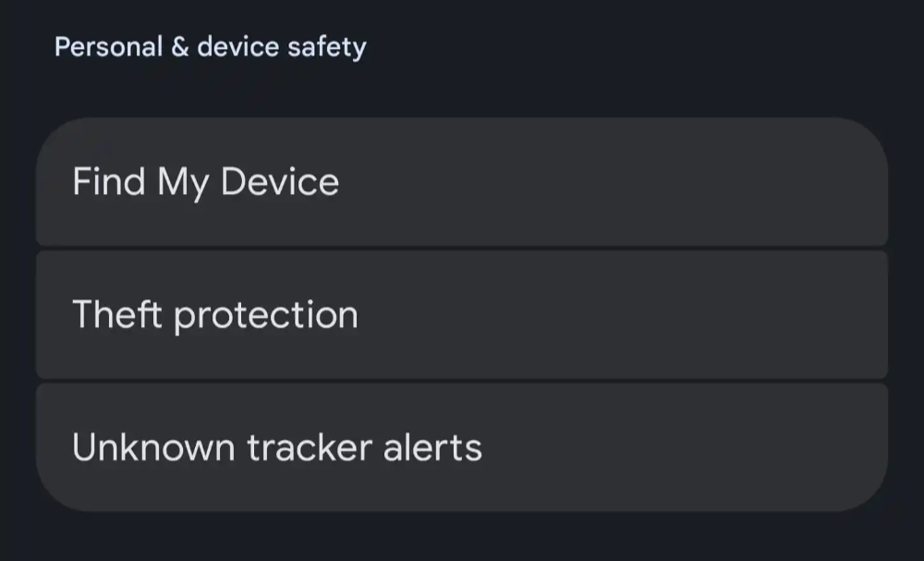Viewport: 924px width, 561px height.
Task: Choose Find My Device from the list
Action: pos(462,182)
